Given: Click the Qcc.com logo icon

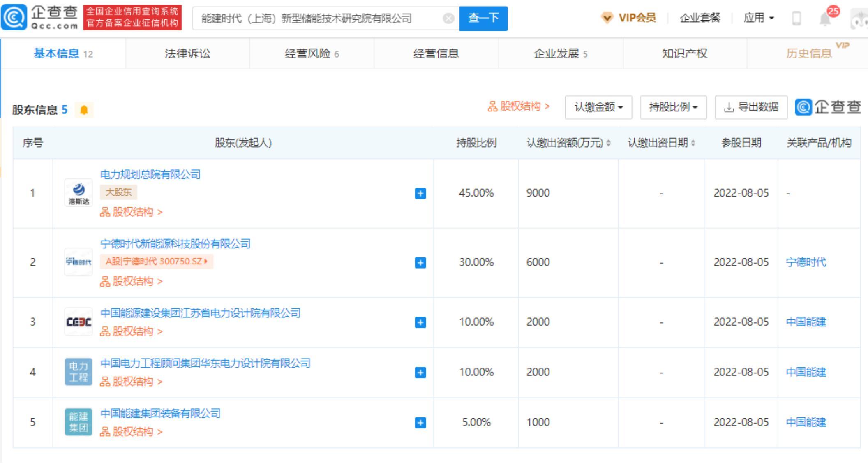Looking at the screenshot, I should (14, 17).
